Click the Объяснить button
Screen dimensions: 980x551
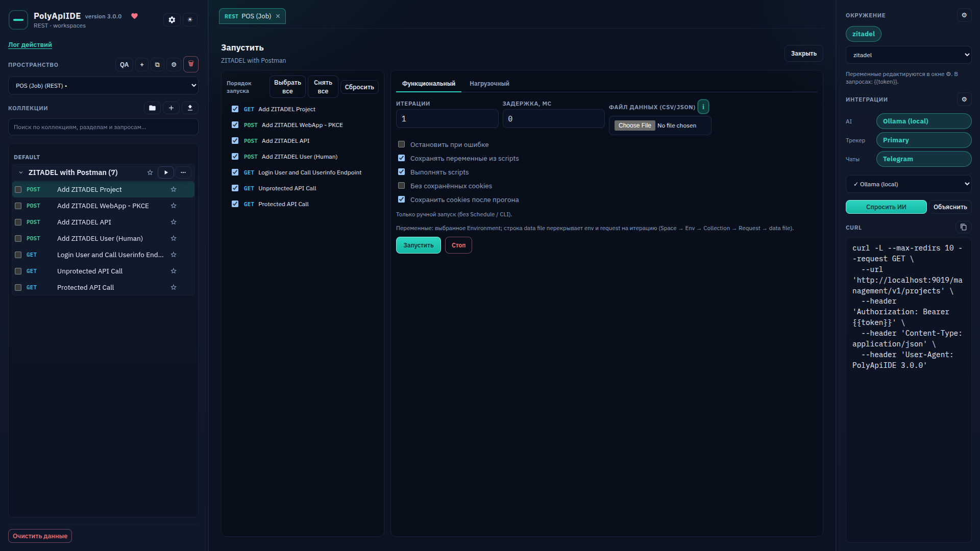click(950, 207)
